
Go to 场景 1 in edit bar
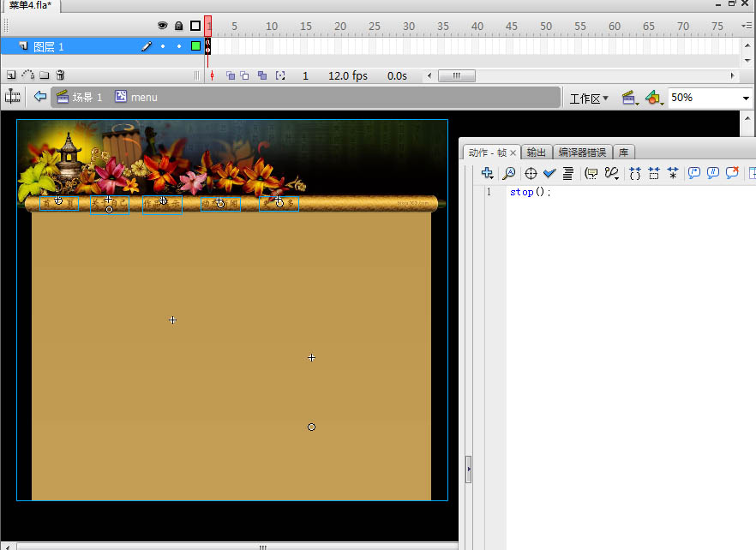80,97
